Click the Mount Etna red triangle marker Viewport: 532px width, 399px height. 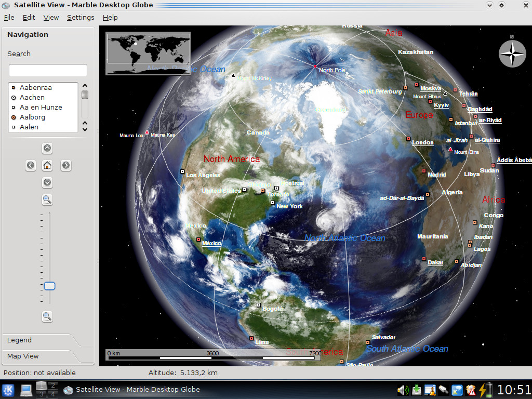point(450,149)
